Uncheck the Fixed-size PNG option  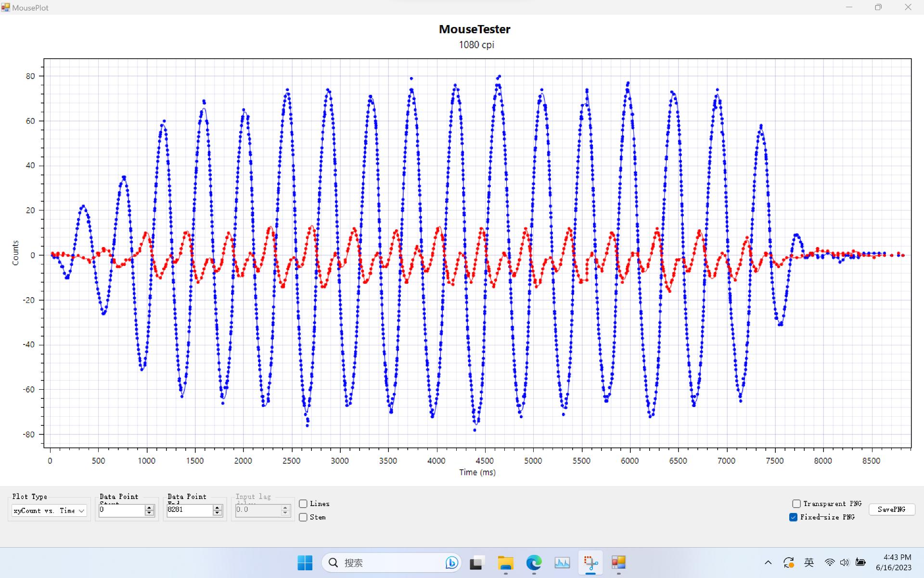tap(794, 517)
